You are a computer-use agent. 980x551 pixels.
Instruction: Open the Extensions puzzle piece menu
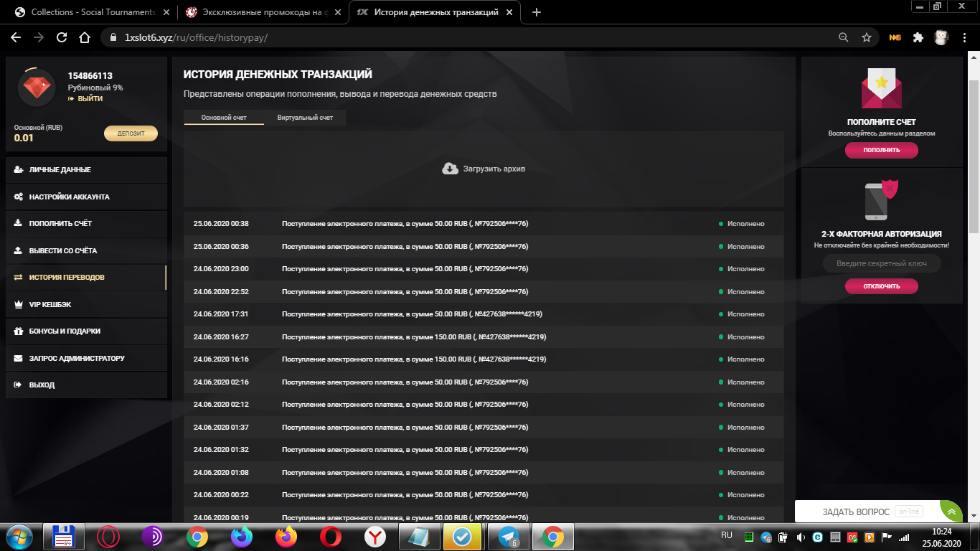(918, 37)
